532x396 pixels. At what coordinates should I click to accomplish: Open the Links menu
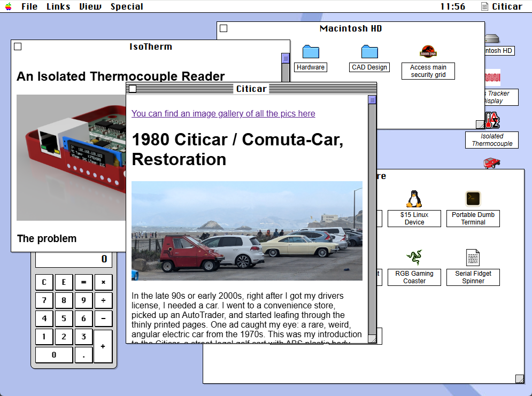[x=58, y=6]
